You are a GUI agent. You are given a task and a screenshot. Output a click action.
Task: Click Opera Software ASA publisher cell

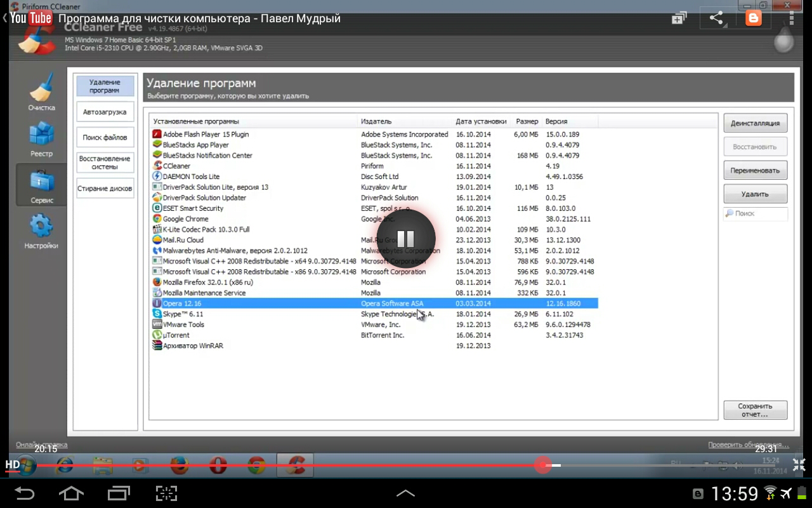click(x=392, y=304)
